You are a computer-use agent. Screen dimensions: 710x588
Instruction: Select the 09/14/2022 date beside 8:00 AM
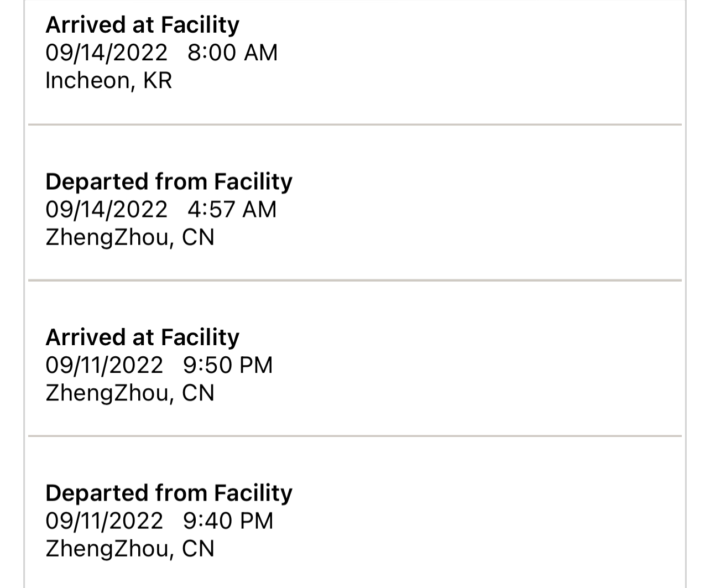[106, 53]
